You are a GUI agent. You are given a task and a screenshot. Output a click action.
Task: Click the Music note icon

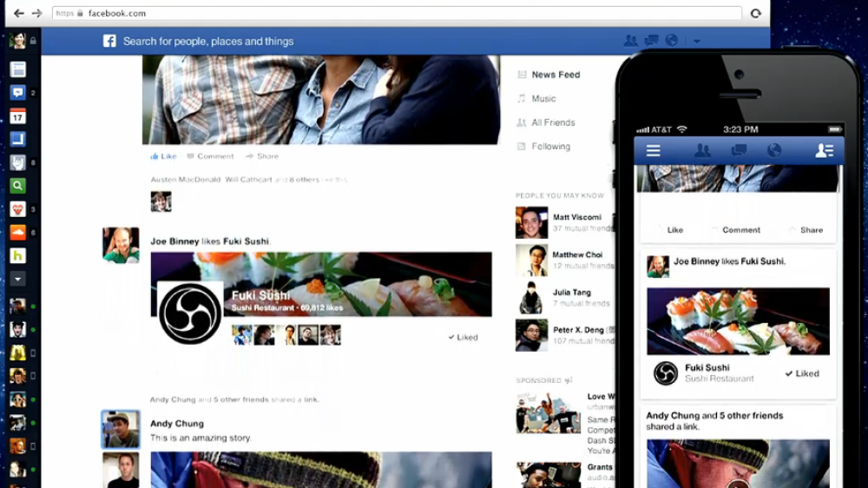521,99
